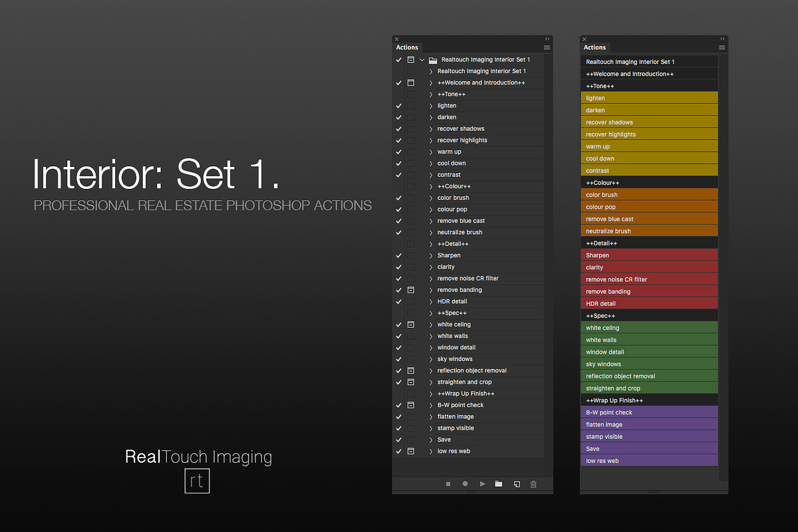Expand the Sharpen action chevron

[x=431, y=255]
